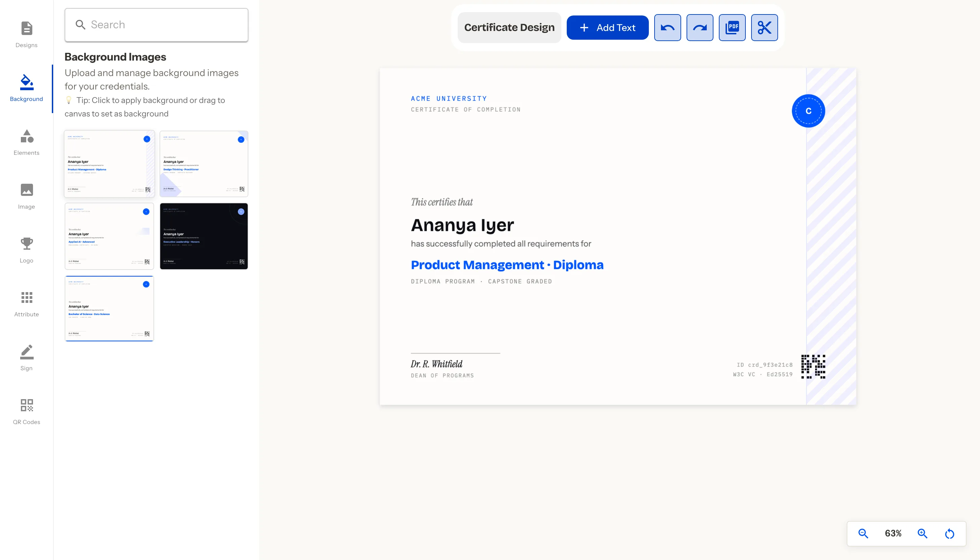Click the QR code on the certificate
Viewport: 980px width, 560px height.
pyautogui.click(x=813, y=366)
